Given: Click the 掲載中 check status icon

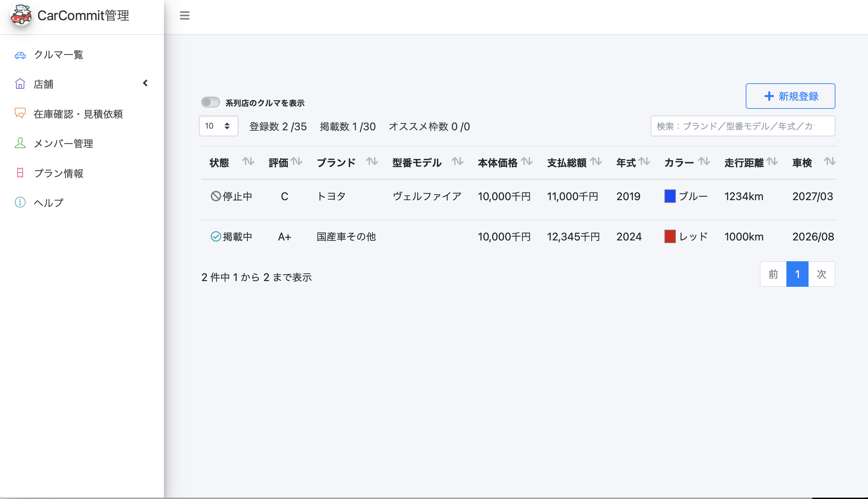Looking at the screenshot, I should 215,236.
